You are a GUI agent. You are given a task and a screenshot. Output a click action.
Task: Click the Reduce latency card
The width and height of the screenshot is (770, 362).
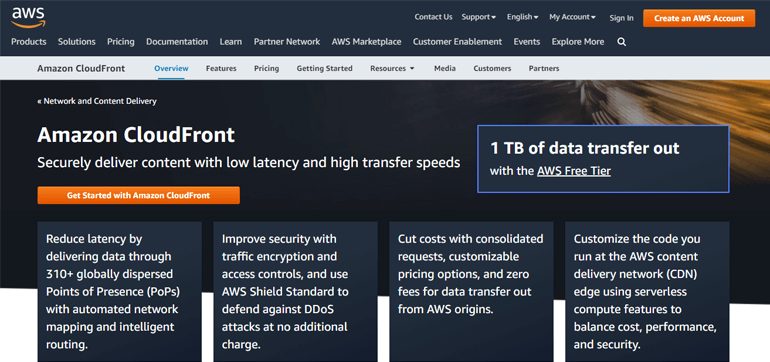coord(119,292)
